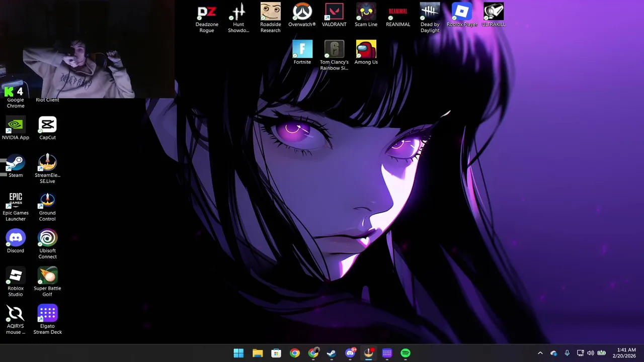Image resolution: width=644 pixels, height=362 pixels.
Task: Open taskbar Chrome icon with profile badge
Action: click(x=313, y=353)
